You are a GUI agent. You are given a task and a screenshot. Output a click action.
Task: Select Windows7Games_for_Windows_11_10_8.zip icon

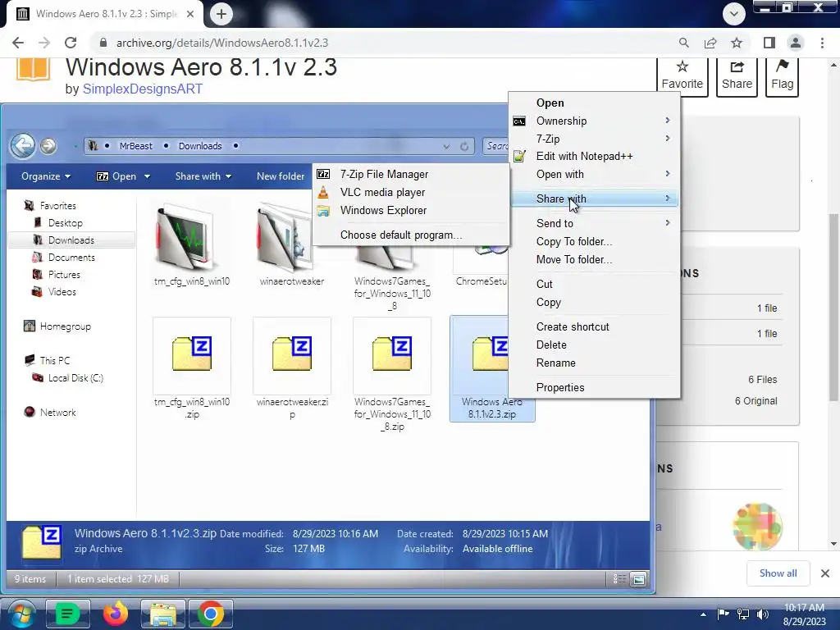(x=392, y=354)
